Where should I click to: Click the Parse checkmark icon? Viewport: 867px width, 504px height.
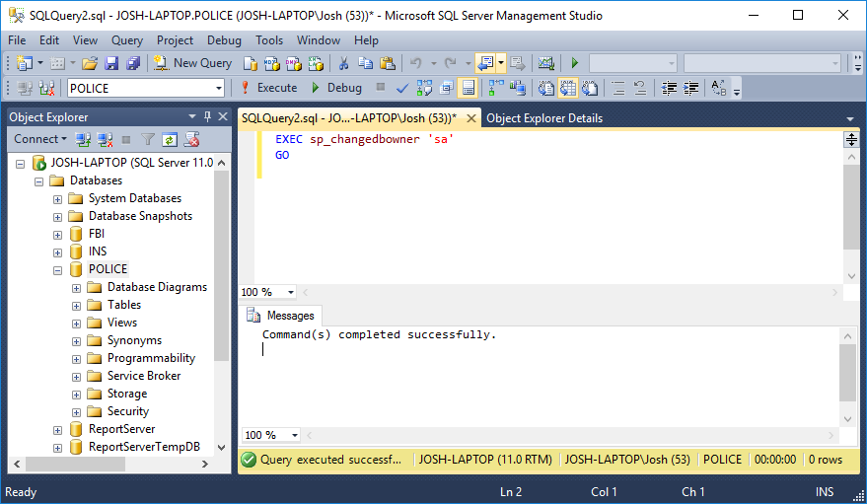coord(402,88)
